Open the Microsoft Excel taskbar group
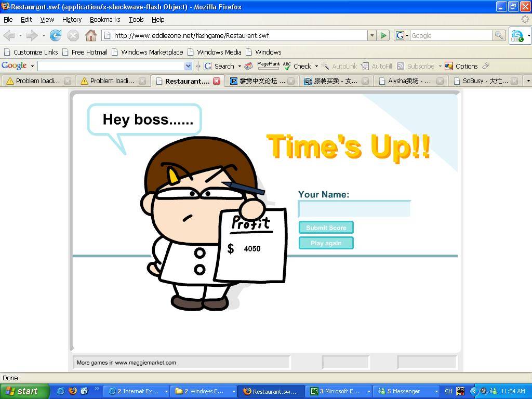Screen dimensions: 532x399 pos(339,391)
